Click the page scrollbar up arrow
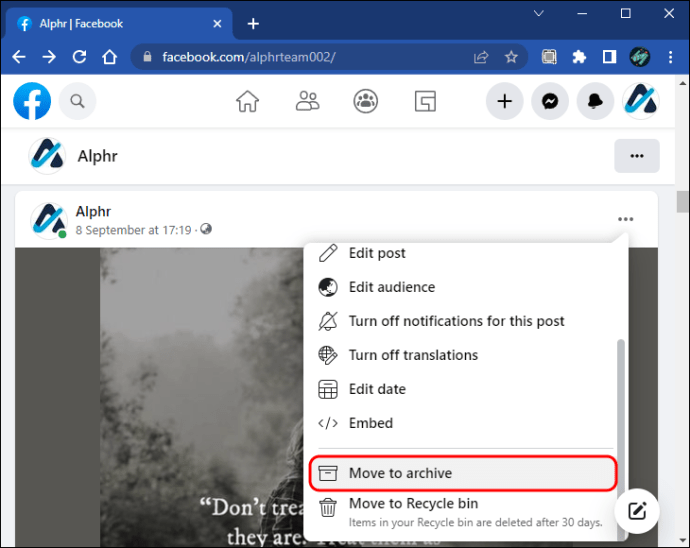 tap(683, 82)
